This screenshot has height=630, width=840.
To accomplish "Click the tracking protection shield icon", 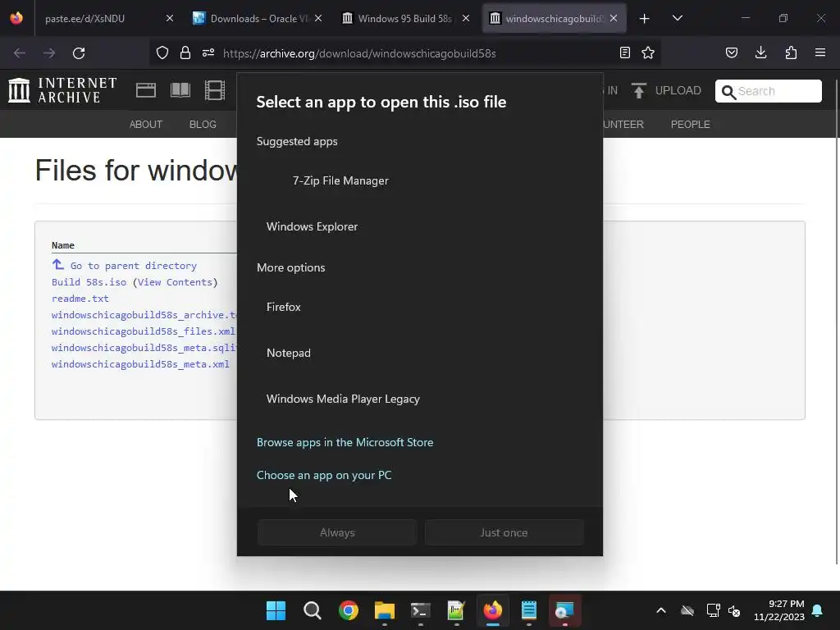I will click(x=162, y=53).
